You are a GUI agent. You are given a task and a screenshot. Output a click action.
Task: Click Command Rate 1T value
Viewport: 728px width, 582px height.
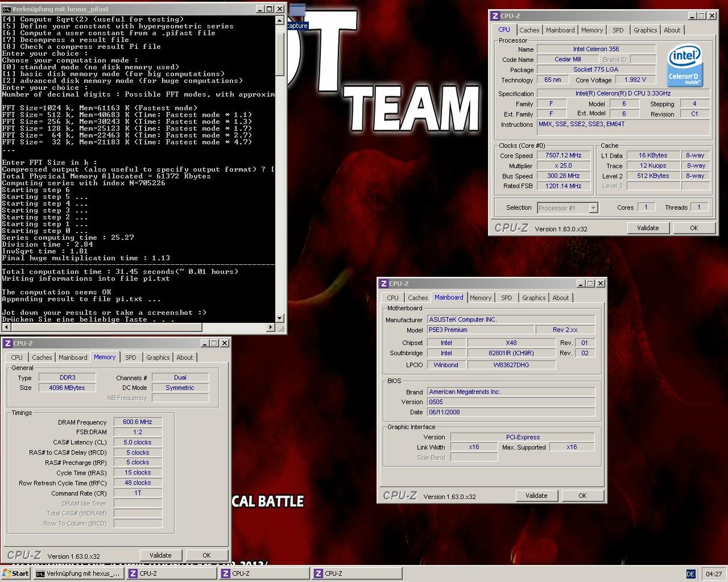[x=138, y=493]
